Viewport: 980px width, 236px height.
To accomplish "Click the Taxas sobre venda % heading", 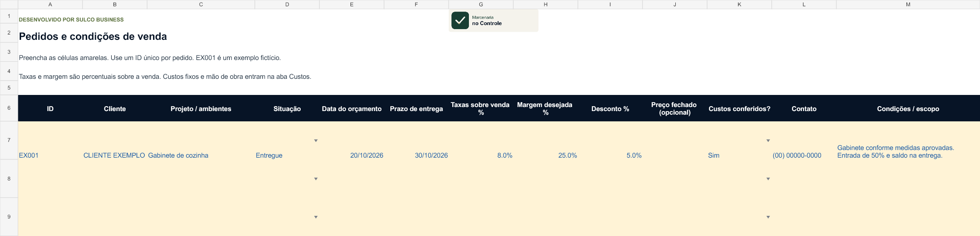I will coord(481,108).
